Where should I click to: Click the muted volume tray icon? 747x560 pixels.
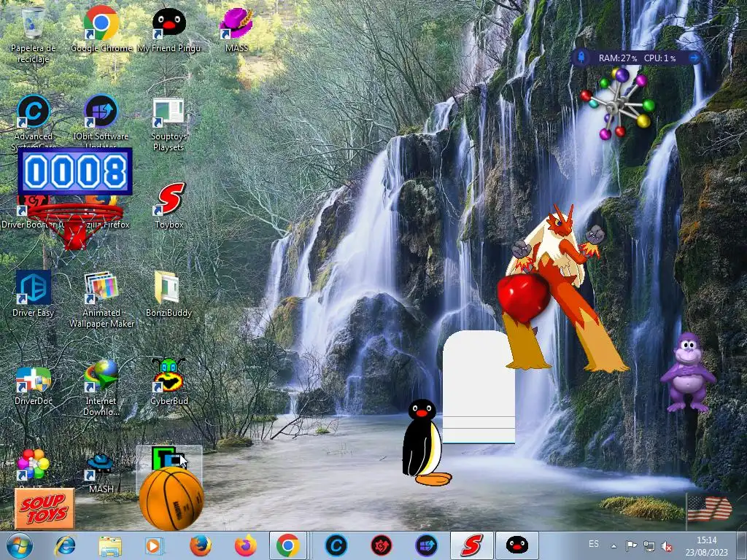(x=667, y=547)
